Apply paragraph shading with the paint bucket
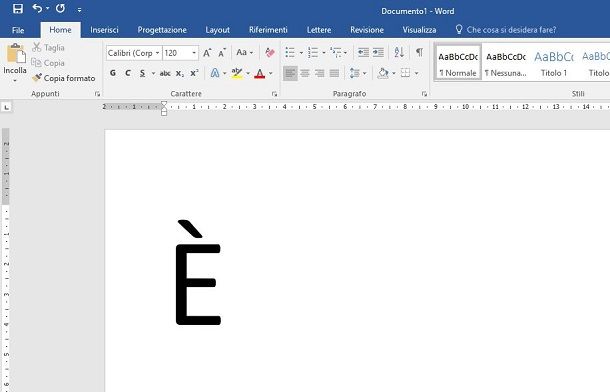This screenshot has width=610, height=392. click(383, 73)
